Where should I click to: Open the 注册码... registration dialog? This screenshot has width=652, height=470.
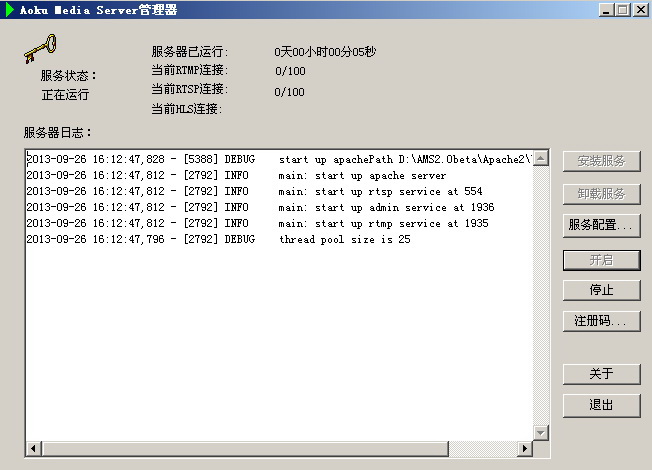coord(601,321)
